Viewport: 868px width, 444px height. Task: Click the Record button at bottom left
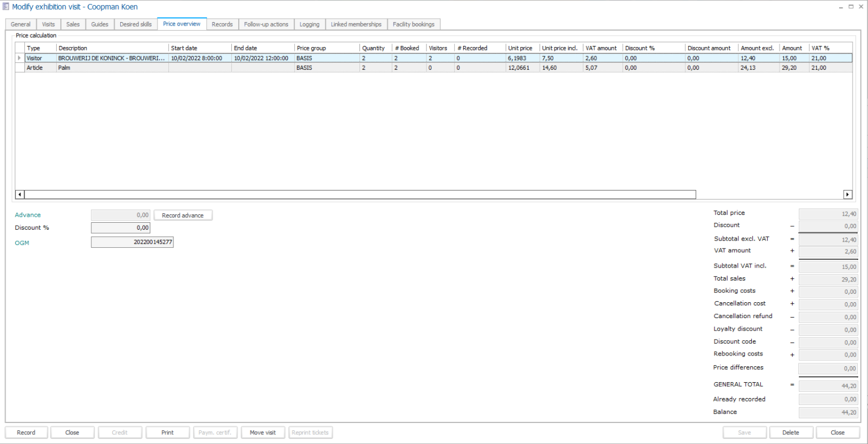tap(26, 433)
